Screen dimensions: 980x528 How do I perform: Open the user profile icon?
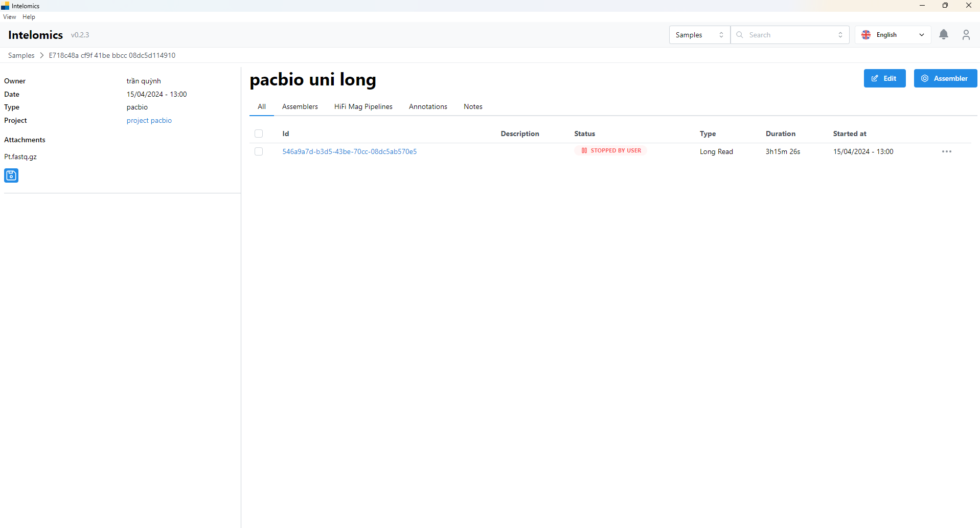pos(966,35)
